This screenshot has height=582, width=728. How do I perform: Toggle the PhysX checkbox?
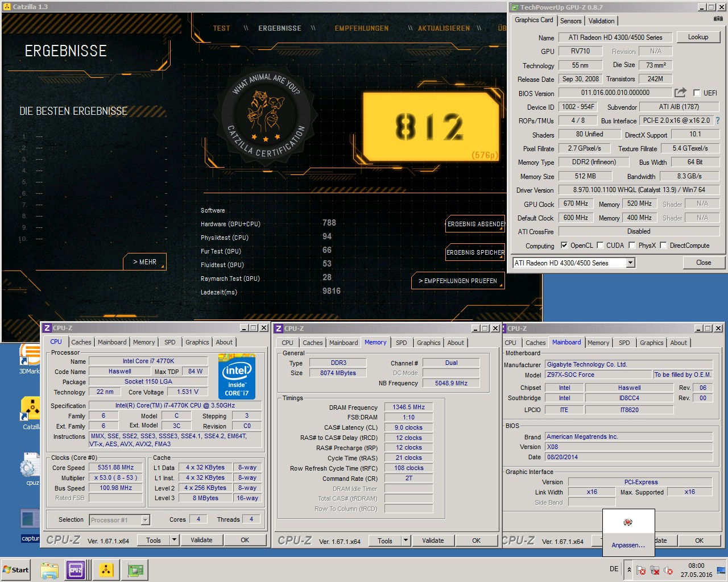coord(632,246)
